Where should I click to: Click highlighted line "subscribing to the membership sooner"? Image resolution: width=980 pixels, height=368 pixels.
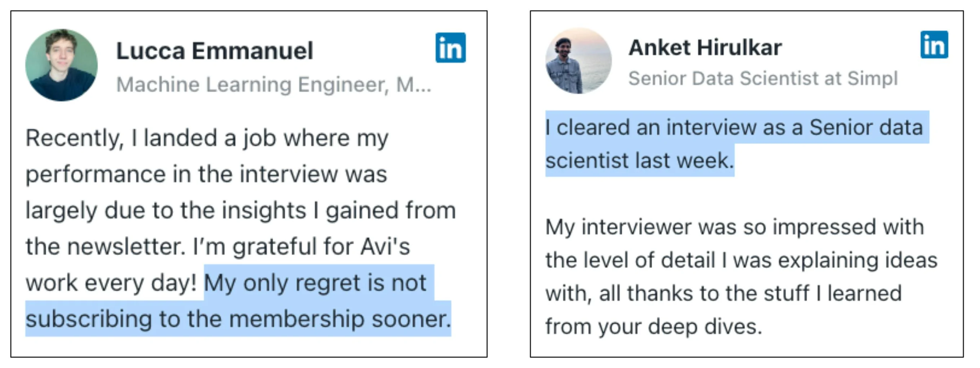coord(238,319)
